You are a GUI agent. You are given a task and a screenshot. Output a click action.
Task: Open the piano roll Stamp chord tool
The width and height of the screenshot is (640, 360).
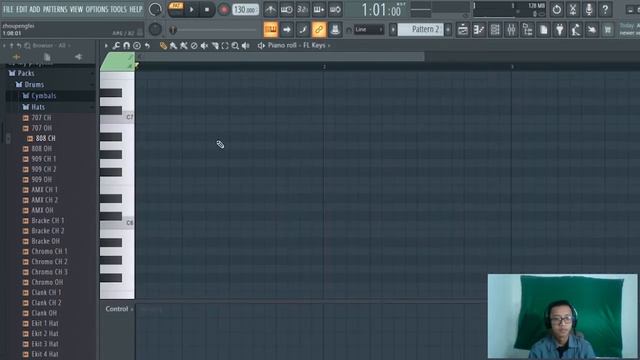(x=137, y=46)
